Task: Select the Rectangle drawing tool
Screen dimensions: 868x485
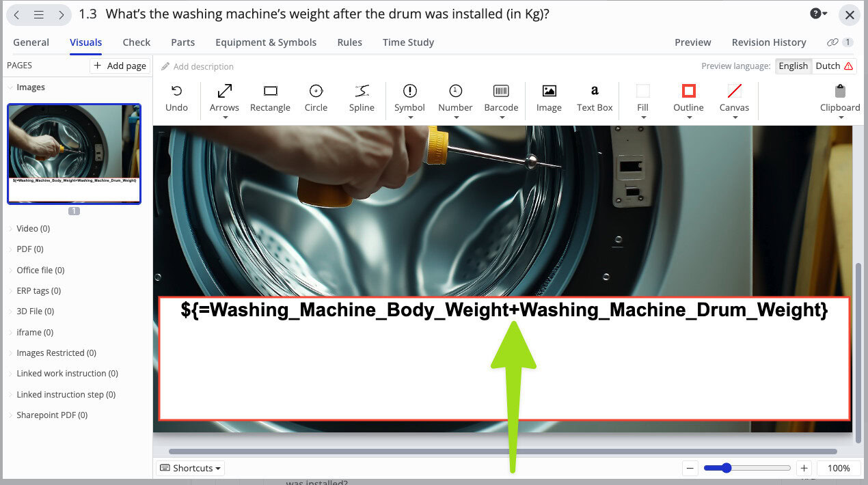Action: point(270,98)
